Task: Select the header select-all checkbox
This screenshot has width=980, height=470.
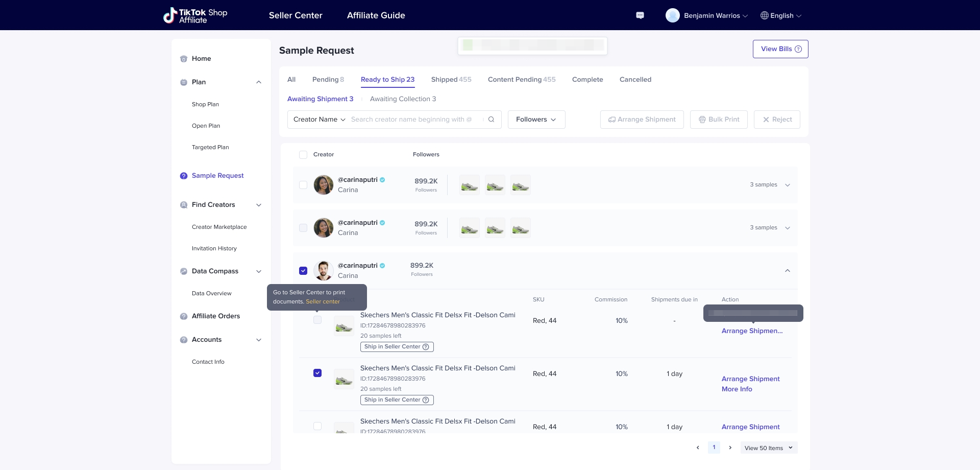Action: tap(303, 155)
